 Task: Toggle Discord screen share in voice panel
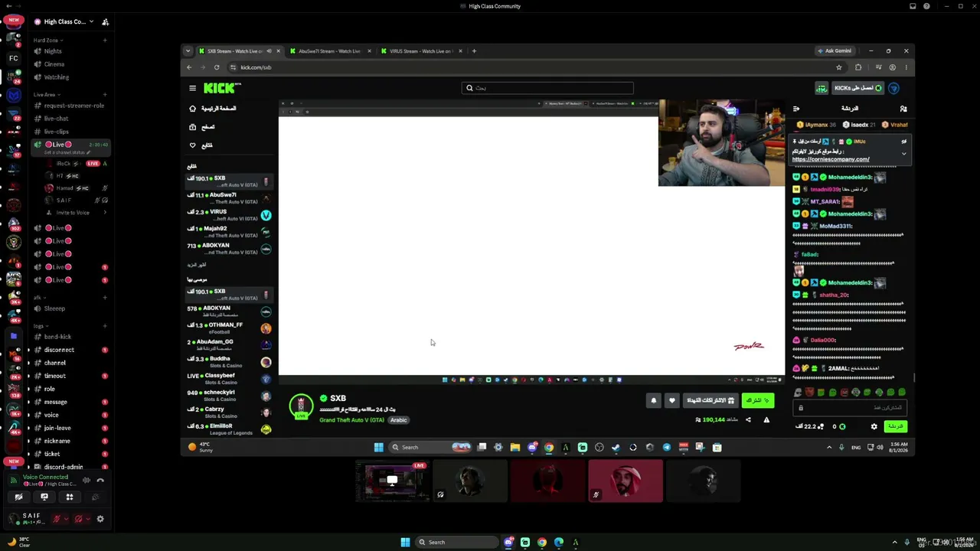point(44,497)
